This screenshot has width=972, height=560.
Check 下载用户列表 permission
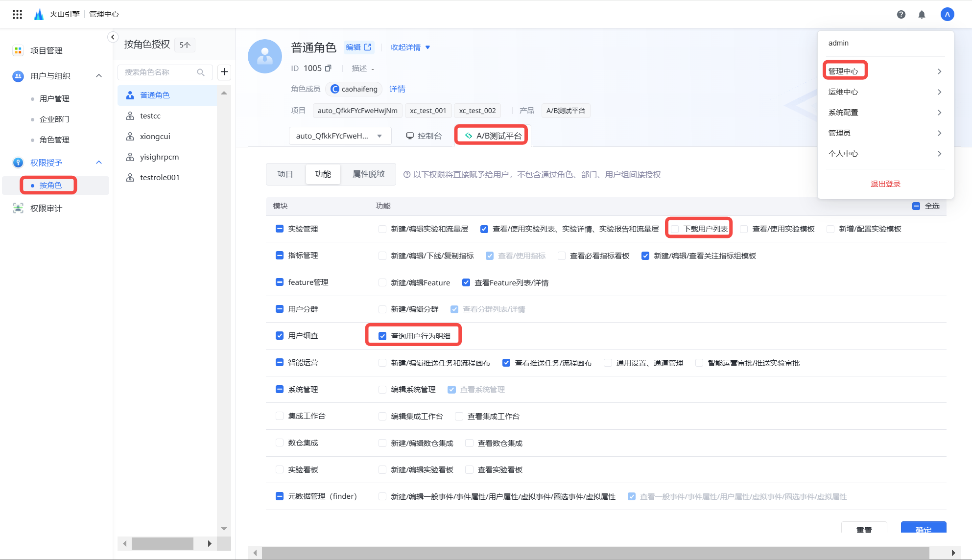tap(675, 229)
